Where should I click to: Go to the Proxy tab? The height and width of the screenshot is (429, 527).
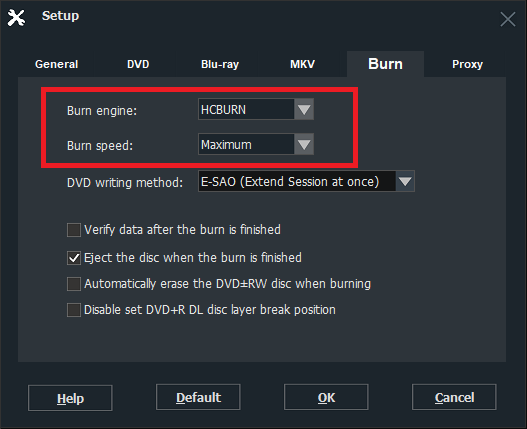tap(467, 64)
